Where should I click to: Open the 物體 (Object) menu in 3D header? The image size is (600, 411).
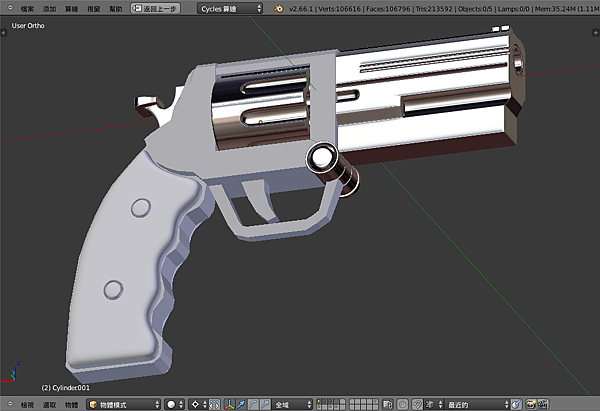point(71,404)
